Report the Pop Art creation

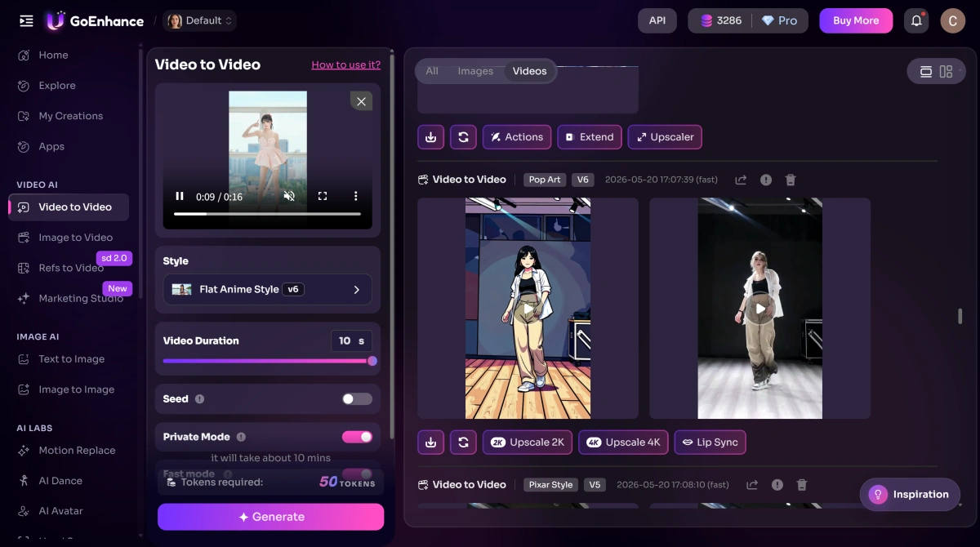coord(766,180)
